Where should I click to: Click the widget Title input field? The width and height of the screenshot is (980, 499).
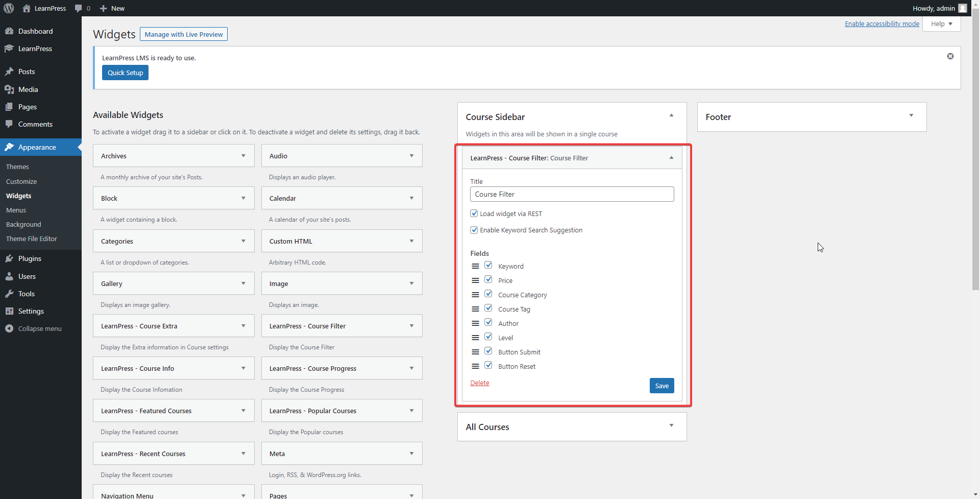click(x=572, y=194)
